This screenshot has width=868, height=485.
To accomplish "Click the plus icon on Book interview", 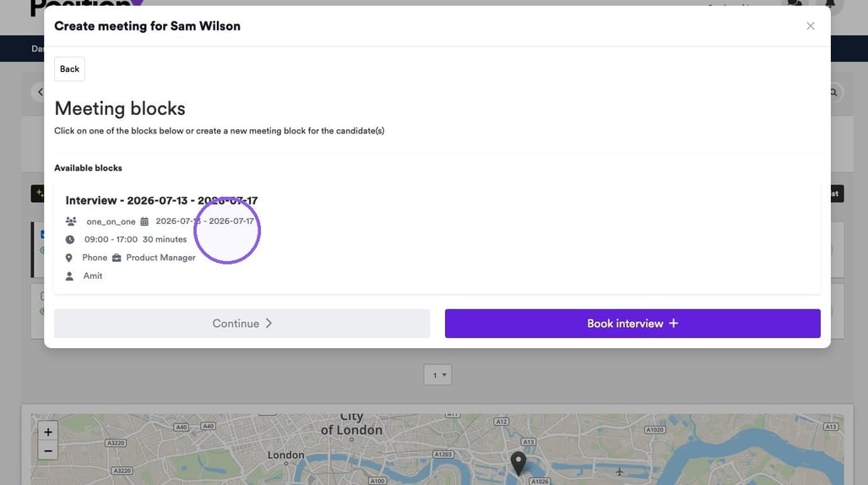I will click(x=673, y=323).
